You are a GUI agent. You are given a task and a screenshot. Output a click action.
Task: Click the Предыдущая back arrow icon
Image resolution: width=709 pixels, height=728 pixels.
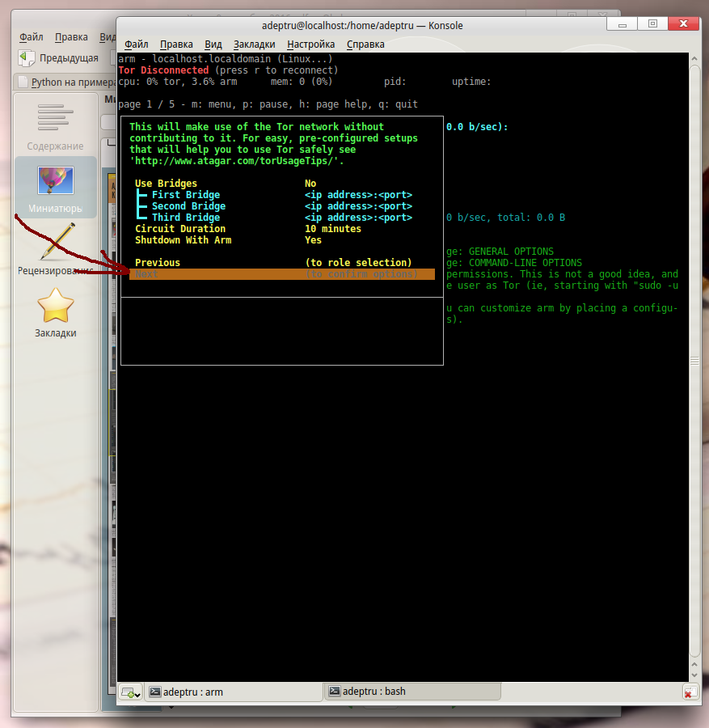27,57
